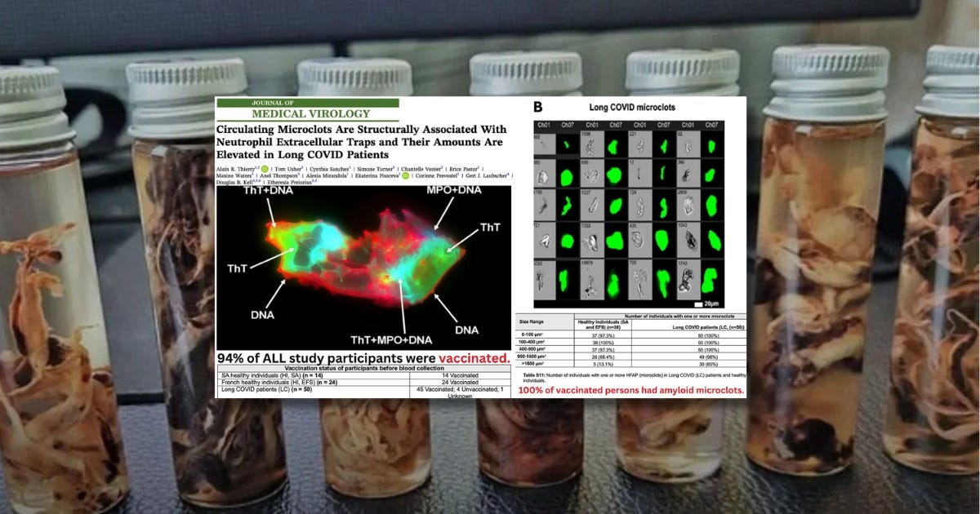This screenshot has width=980, height=514.
Task: Click the '>1600 µm²' size row label
Action: (533, 364)
